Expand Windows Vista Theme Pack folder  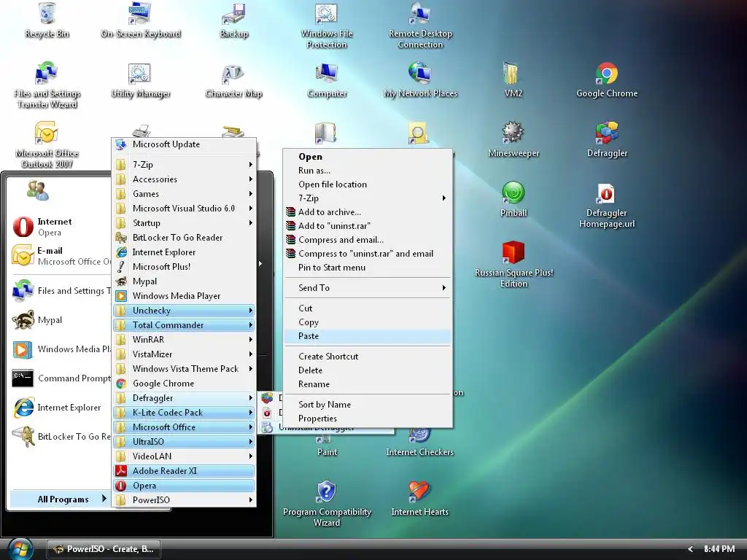184,368
